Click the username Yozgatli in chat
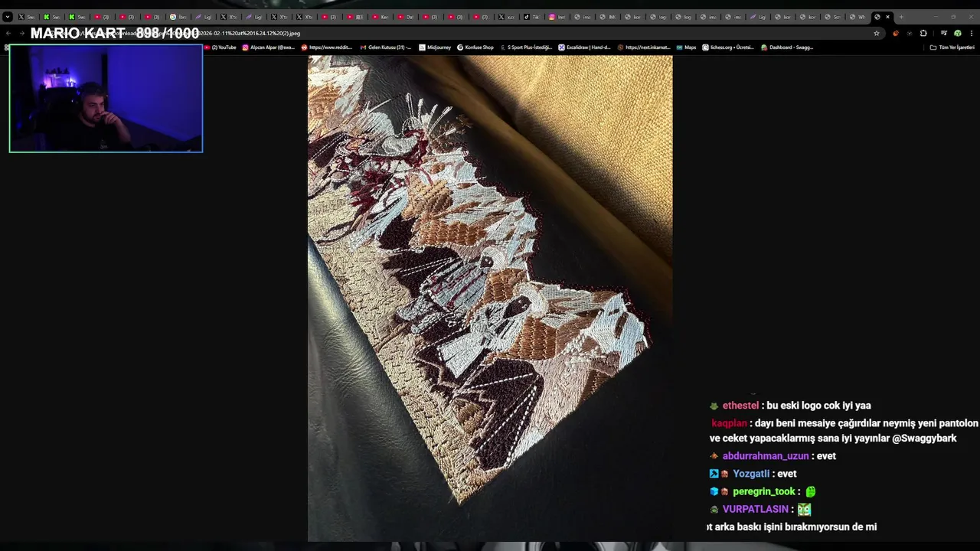Viewport: 980px width, 551px height. click(751, 474)
